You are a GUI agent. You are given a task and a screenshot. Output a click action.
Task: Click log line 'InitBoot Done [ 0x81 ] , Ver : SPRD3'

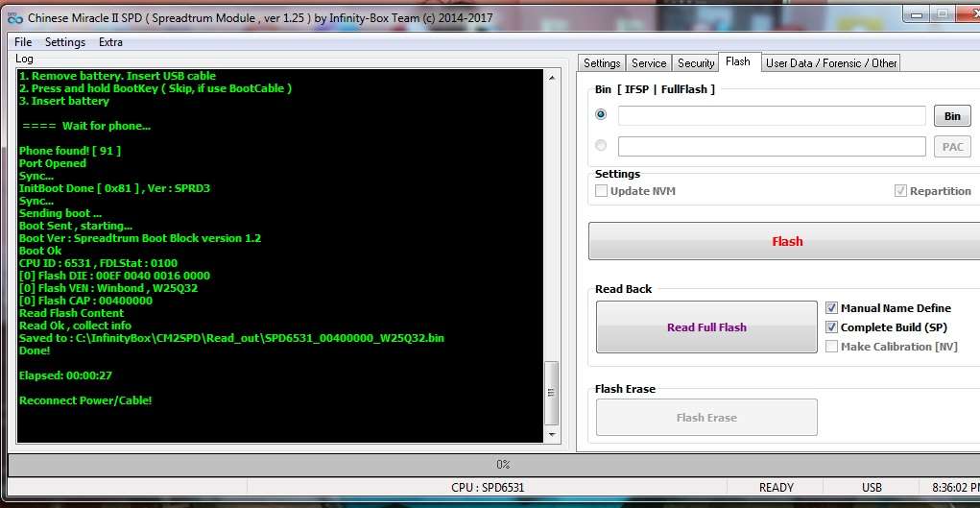114,188
